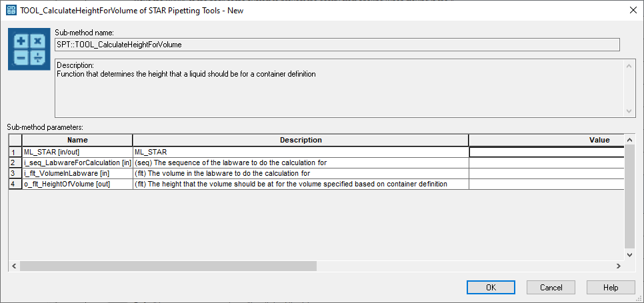
Task: Open Help for this sub-method
Action: coord(611,288)
